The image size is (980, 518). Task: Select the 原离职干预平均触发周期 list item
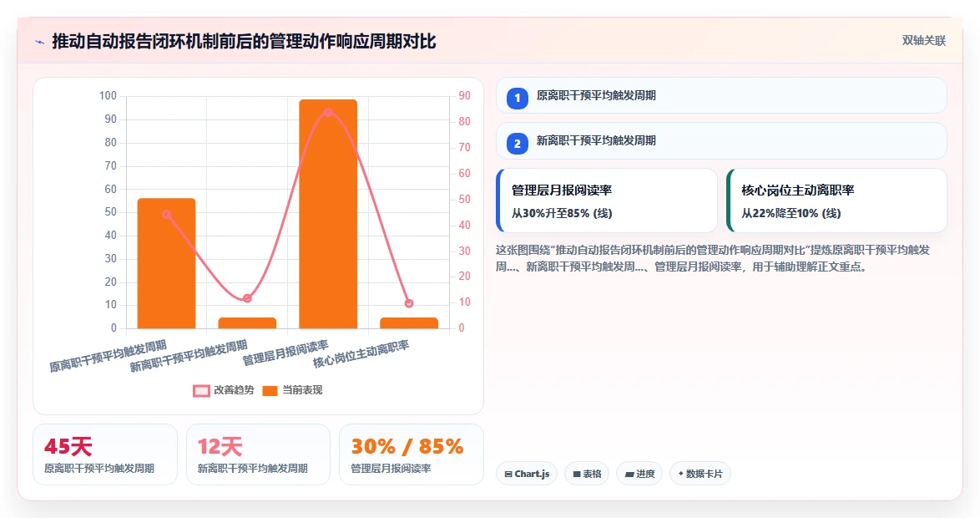[x=721, y=96]
